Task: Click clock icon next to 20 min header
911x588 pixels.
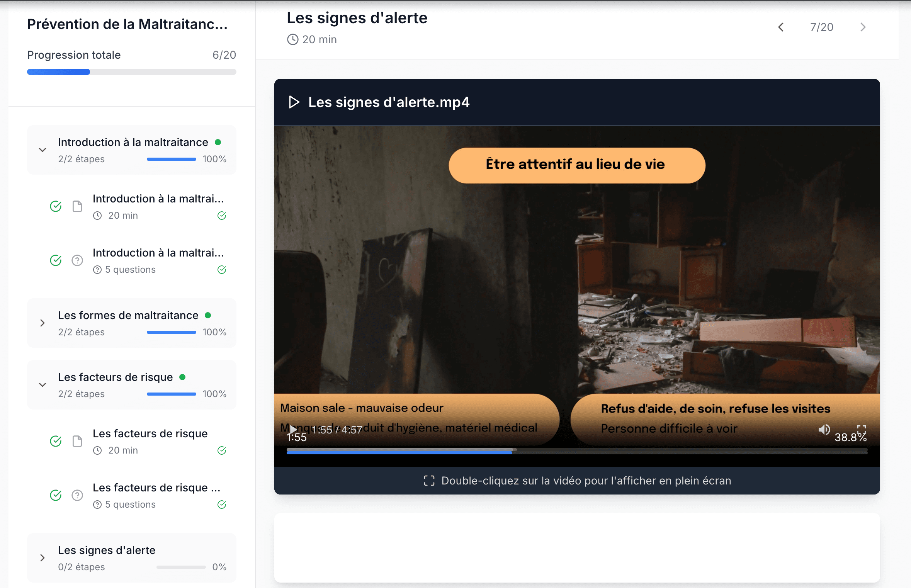Action: click(x=293, y=39)
